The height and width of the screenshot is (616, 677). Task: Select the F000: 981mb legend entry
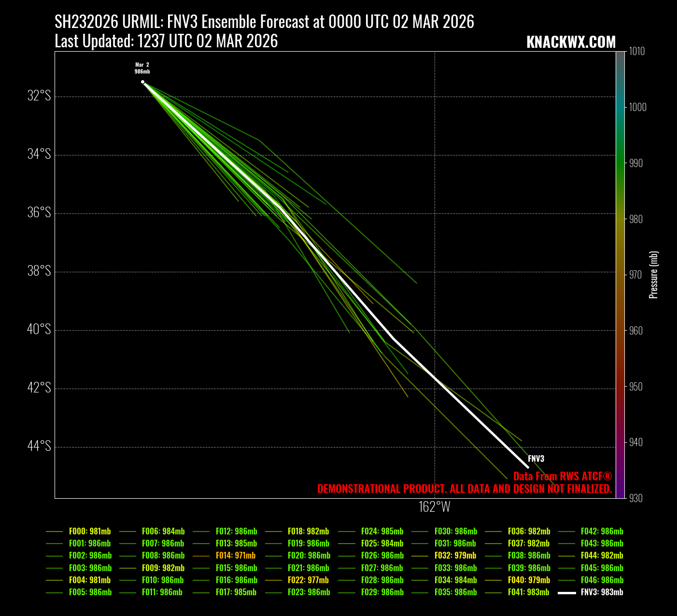(x=89, y=532)
